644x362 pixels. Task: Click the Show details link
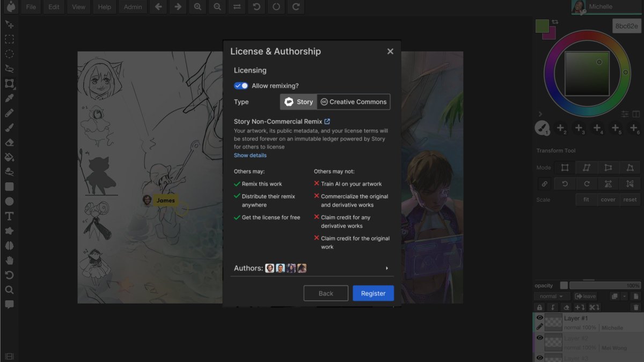pos(250,156)
